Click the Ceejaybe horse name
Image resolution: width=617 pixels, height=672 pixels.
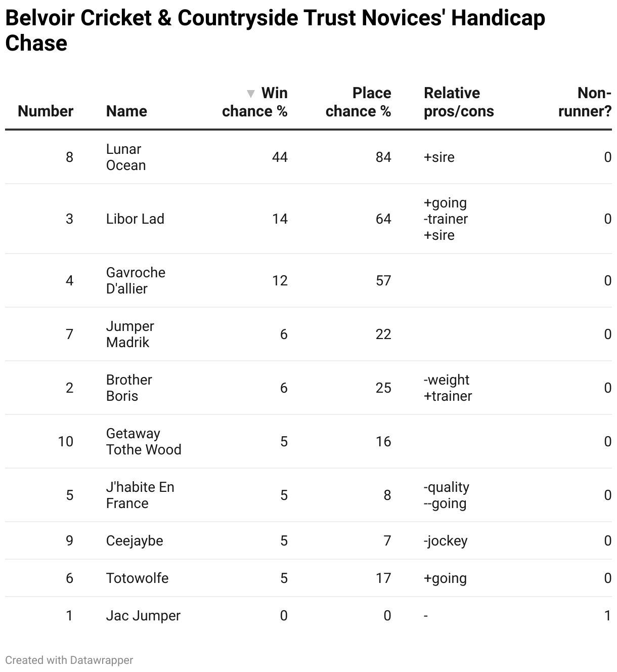(135, 540)
